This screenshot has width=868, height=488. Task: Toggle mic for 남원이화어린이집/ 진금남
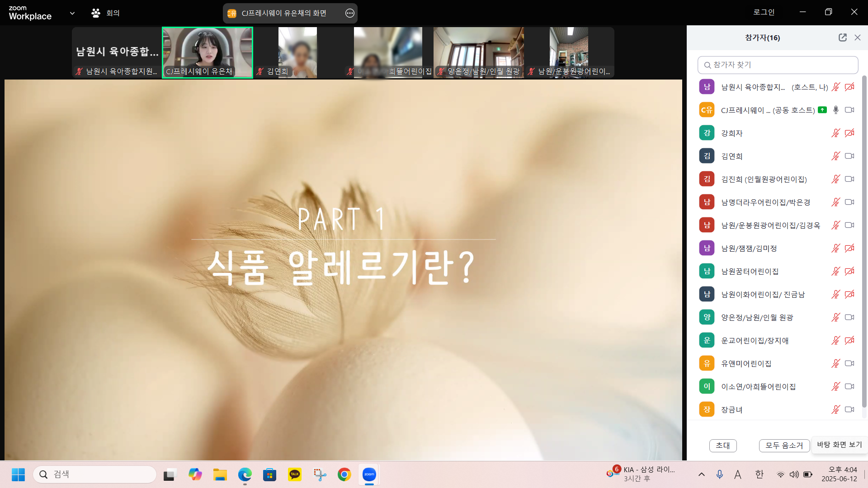coord(835,295)
